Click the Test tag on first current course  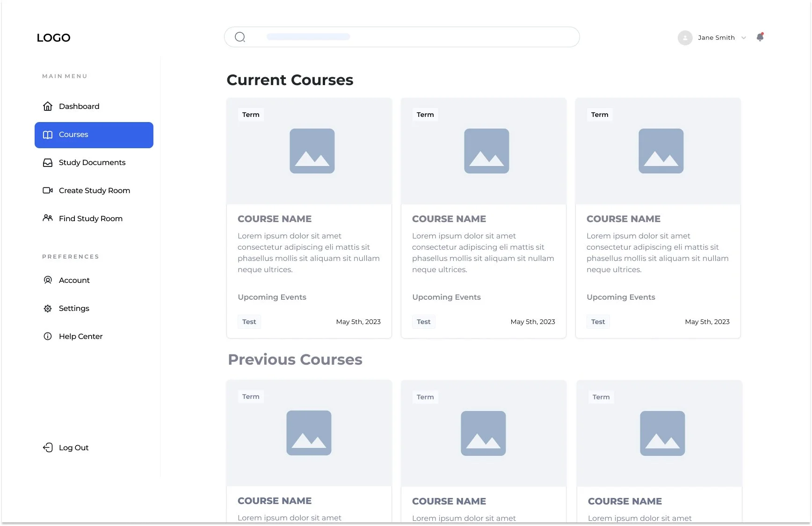pyautogui.click(x=249, y=322)
